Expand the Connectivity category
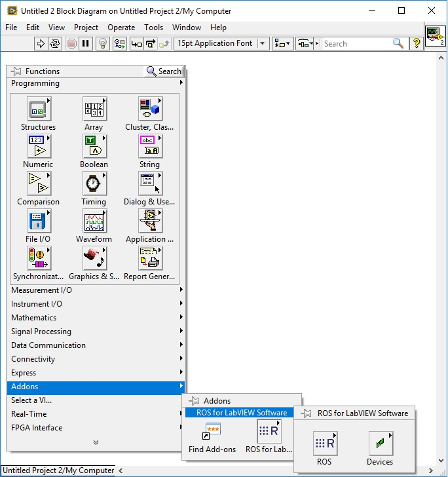 click(x=96, y=358)
